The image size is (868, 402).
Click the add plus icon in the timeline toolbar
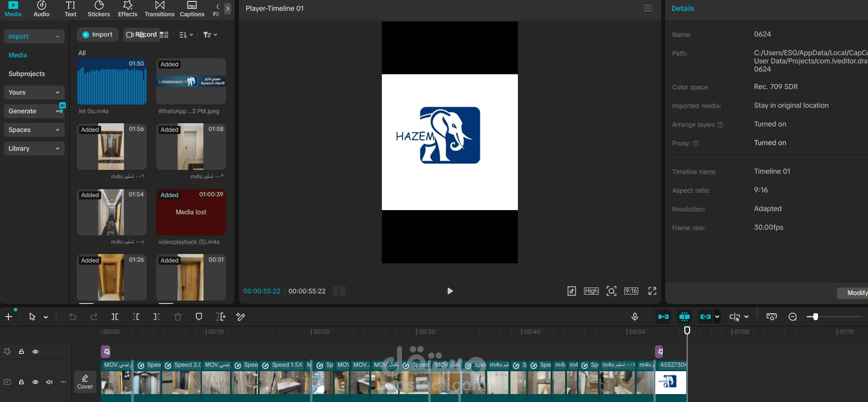(x=8, y=317)
